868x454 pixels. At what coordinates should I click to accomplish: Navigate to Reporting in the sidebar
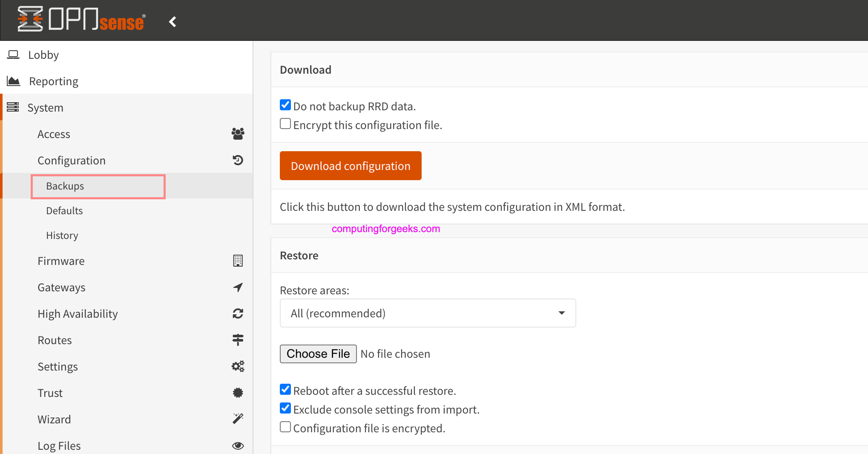(x=53, y=81)
